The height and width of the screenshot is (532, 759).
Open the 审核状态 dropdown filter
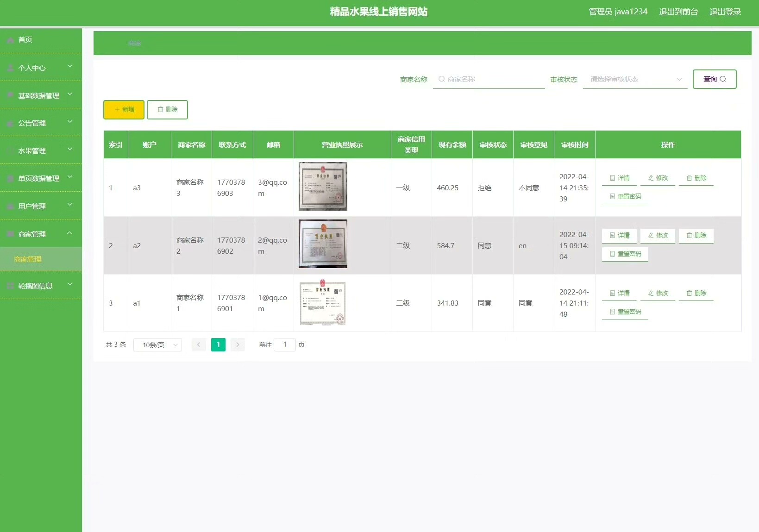(634, 79)
